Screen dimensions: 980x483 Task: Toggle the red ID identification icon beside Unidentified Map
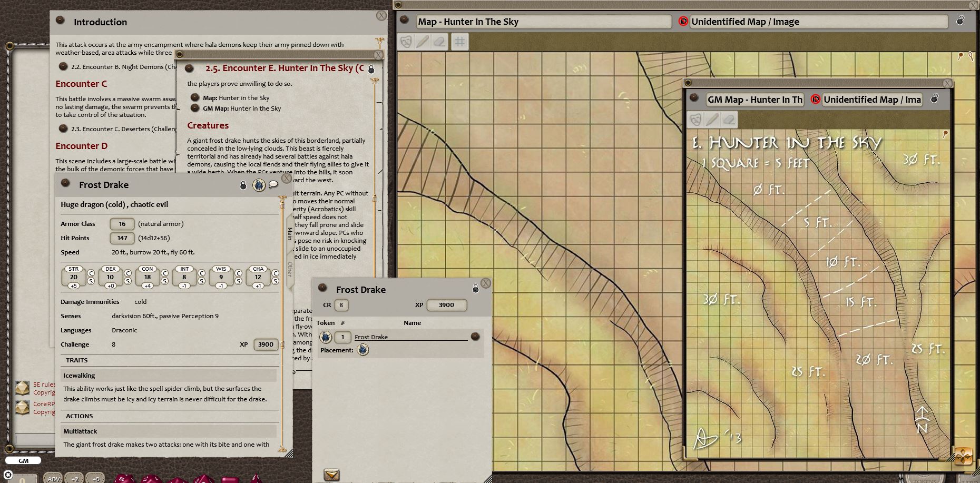(683, 22)
